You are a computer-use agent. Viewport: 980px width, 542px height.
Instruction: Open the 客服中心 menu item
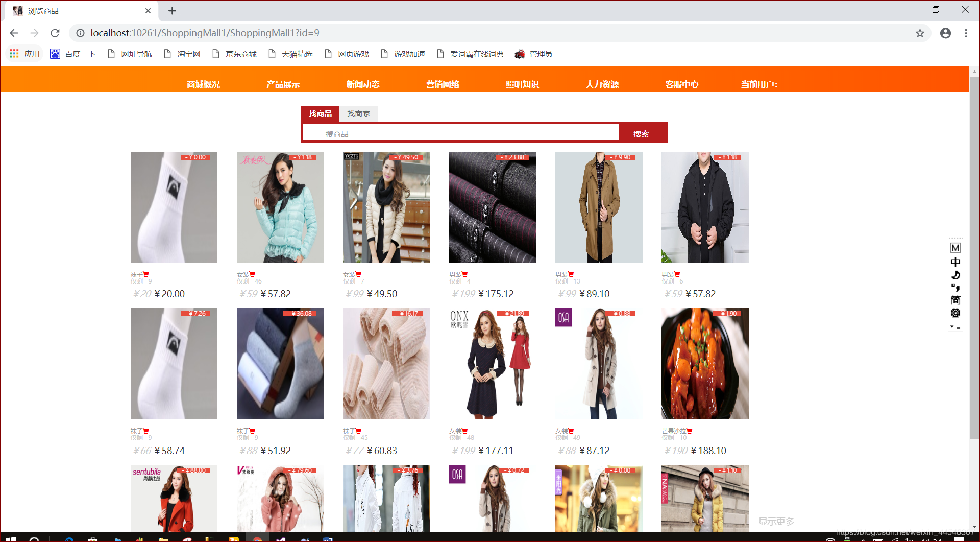[x=682, y=84]
